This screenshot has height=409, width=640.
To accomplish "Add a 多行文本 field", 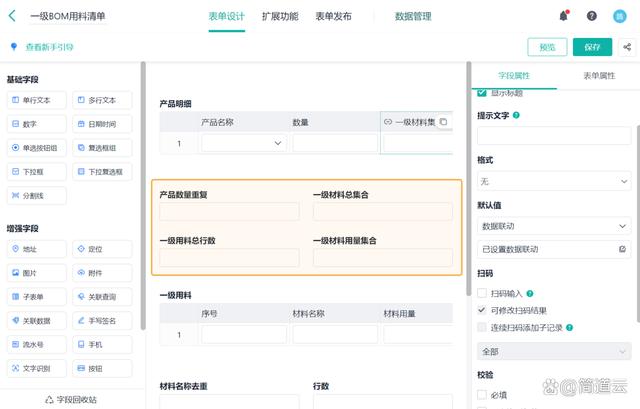I will (x=102, y=100).
